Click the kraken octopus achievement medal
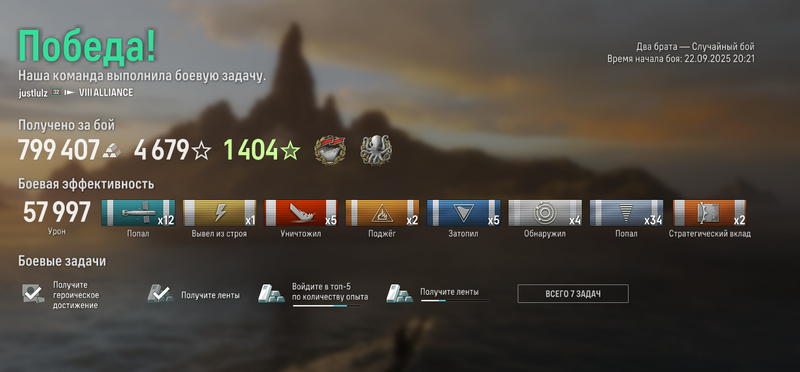The image size is (800, 372). (x=376, y=150)
